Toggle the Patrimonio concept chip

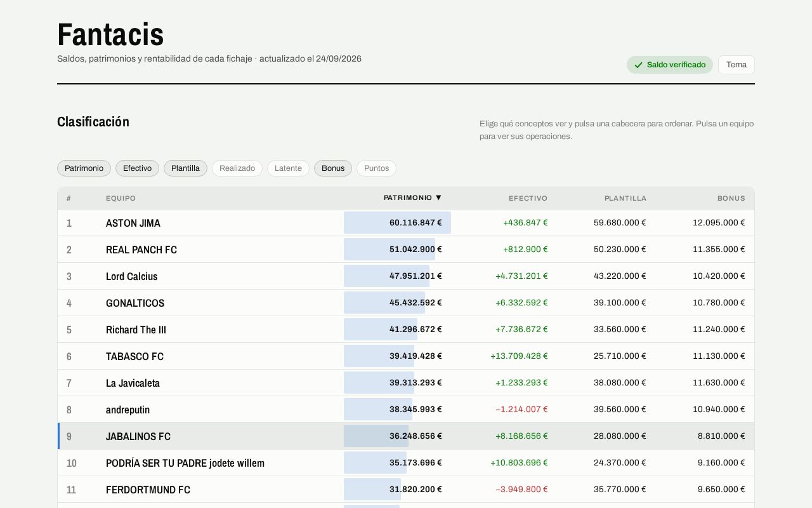(84, 168)
